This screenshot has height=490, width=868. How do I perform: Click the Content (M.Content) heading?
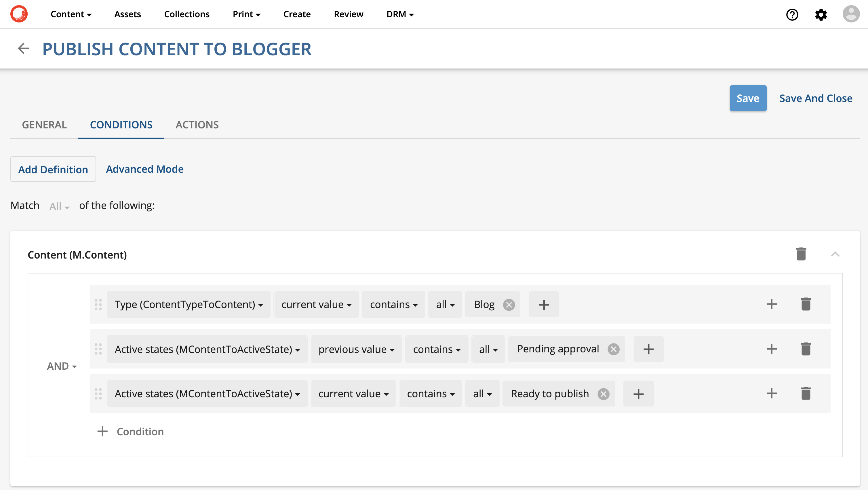77,255
